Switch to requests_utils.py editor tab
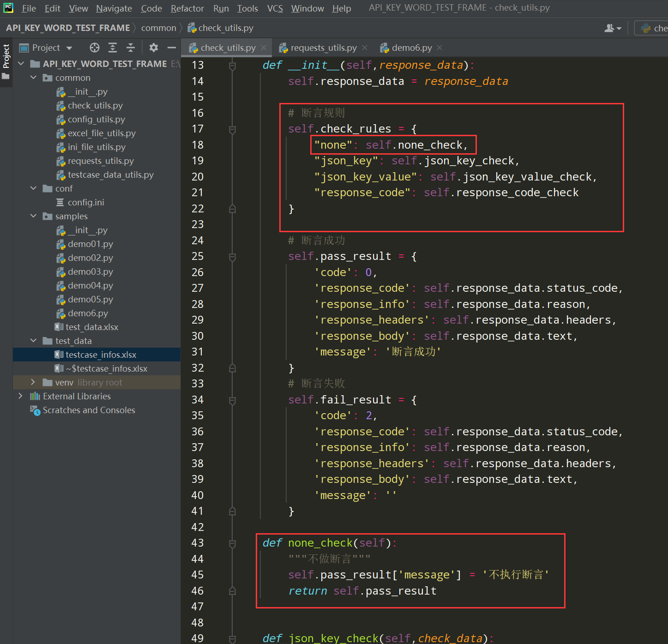Viewport: 668px width, 644px height. point(323,48)
